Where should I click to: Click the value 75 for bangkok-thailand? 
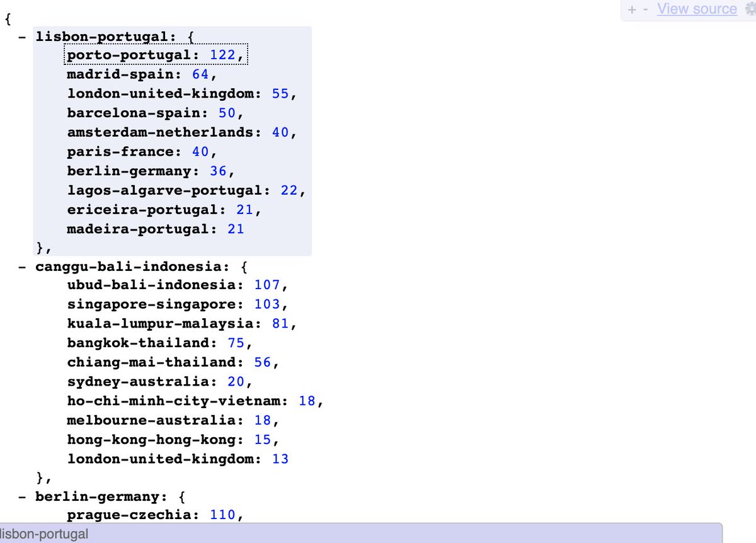(236, 343)
